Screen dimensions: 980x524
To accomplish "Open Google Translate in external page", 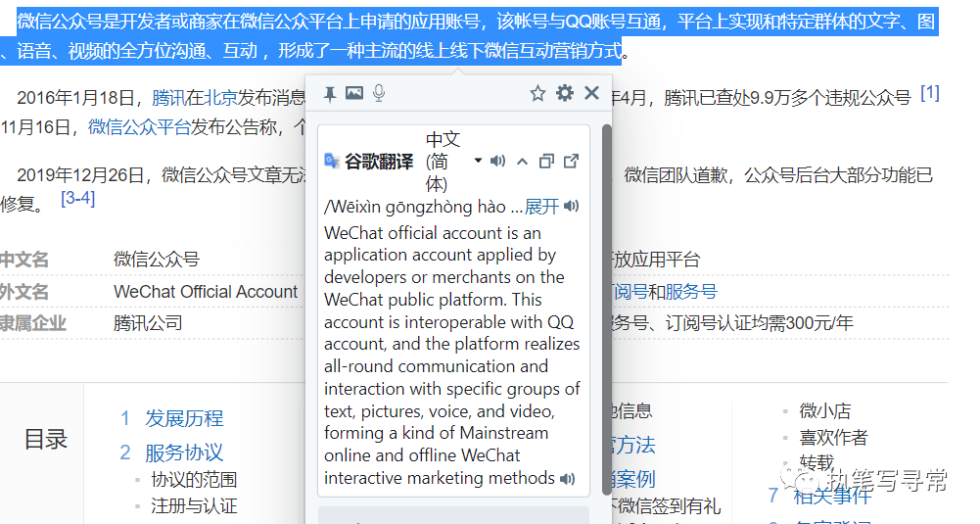I will tap(571, 162).
